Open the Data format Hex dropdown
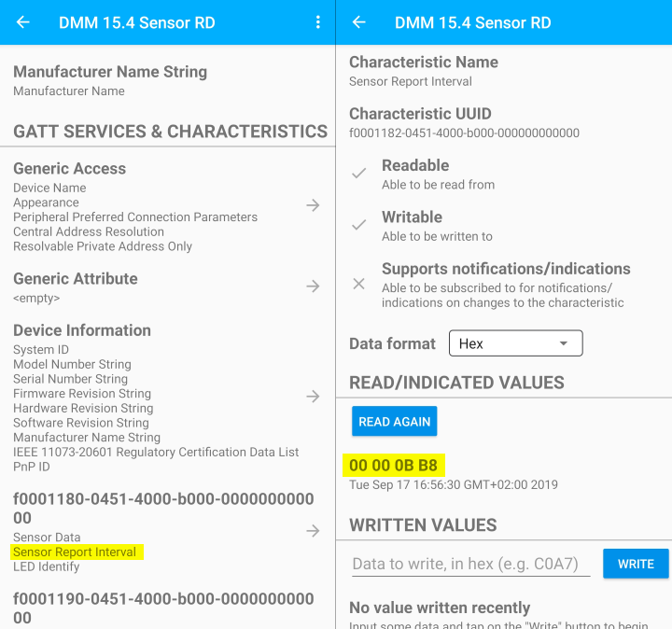Screen dimensions: 672x629 pos(515,343)
